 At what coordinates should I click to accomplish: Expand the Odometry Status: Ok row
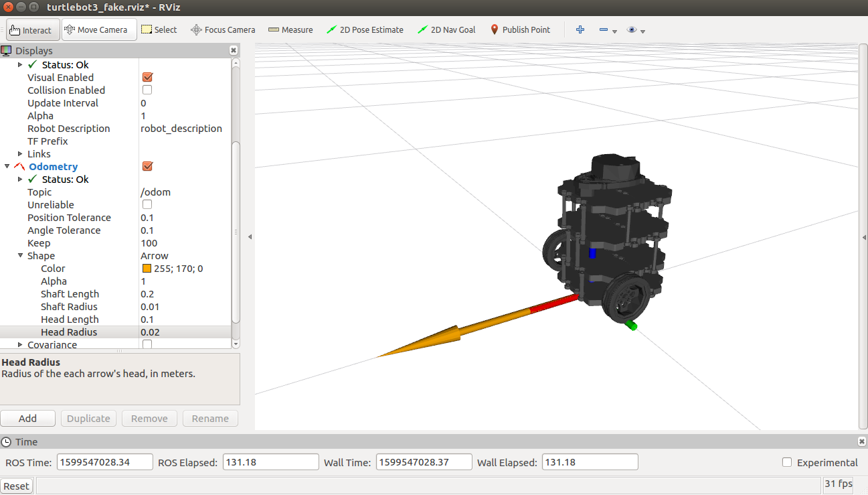20,180
